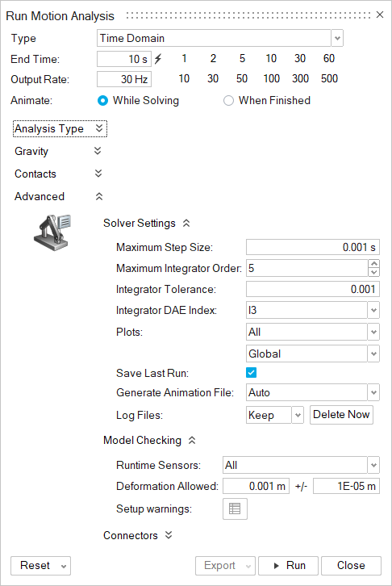Click the Delete Now button
This screenshot has height=586, width=392.
coord(341,414)
